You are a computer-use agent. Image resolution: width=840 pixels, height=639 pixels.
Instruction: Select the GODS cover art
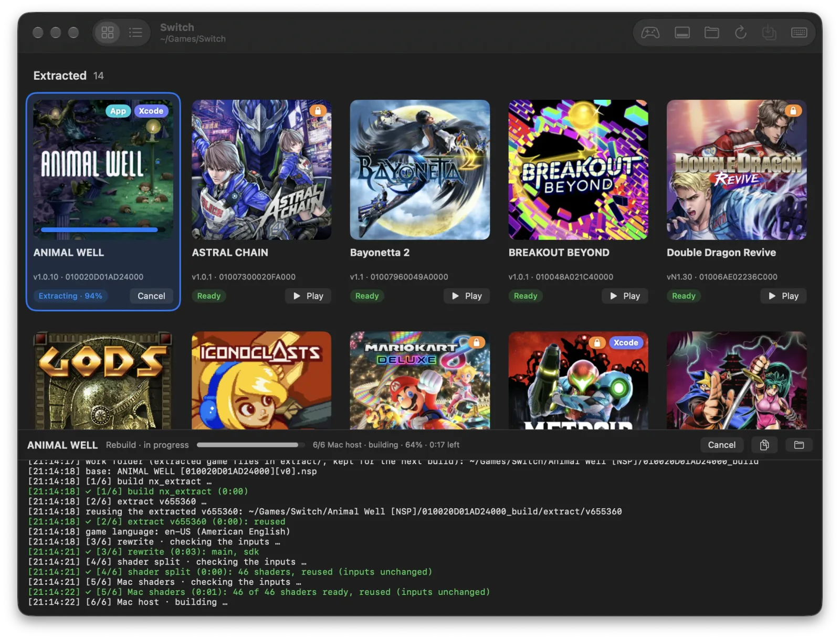click(103, 380)
